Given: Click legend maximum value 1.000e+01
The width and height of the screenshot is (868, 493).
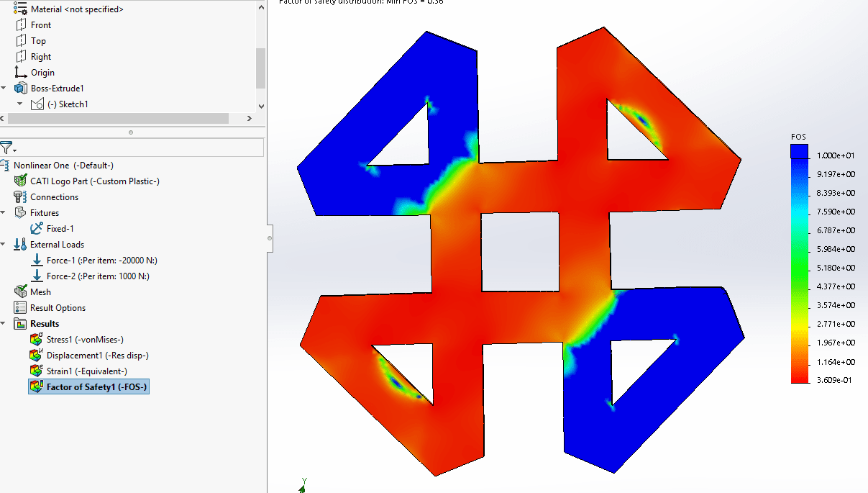Looking at the screenshot, I should coord(836,155).
